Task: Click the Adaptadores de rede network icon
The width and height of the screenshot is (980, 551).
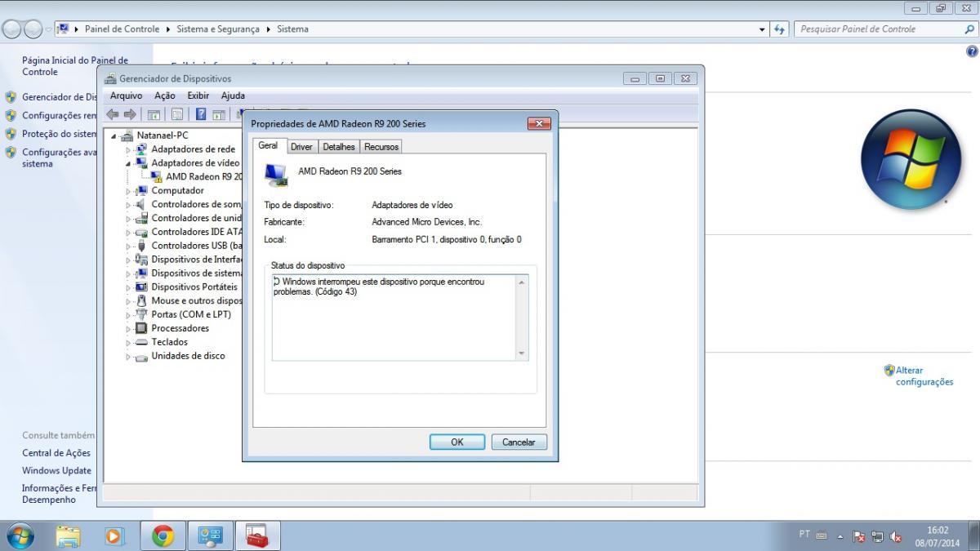Action: click(141, 149)
